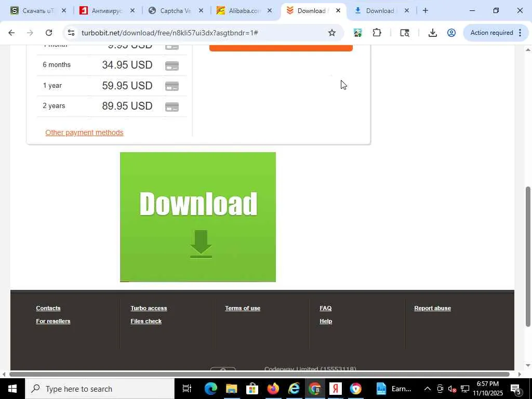Open Other payment methods link
This screenshot has width=532, height=399.
coord(84,132)
